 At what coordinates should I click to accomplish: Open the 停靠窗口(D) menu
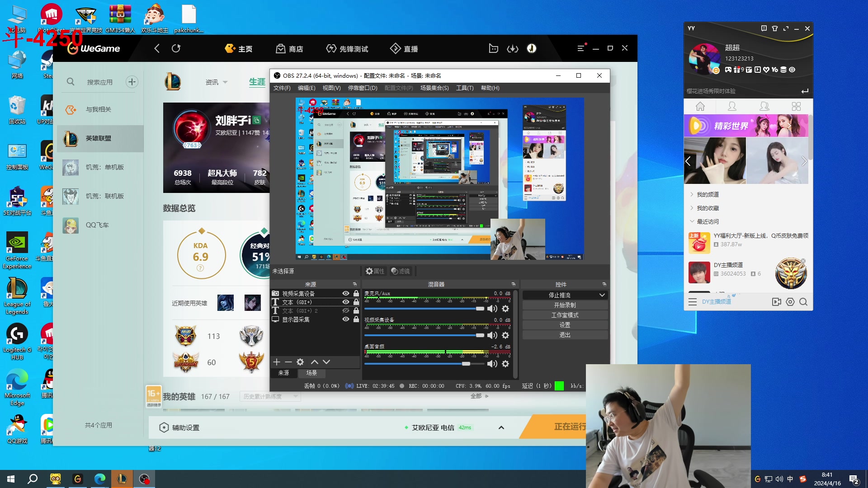click(x=363, y=88)
